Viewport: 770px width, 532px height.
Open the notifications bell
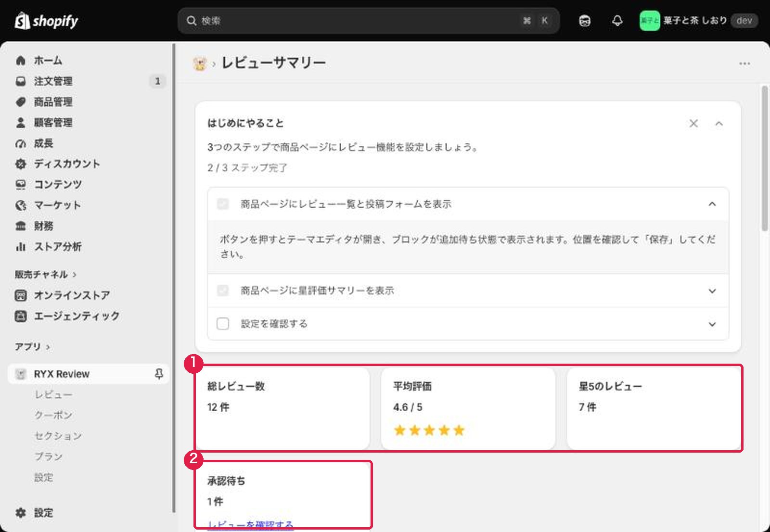tap(617, 21)
